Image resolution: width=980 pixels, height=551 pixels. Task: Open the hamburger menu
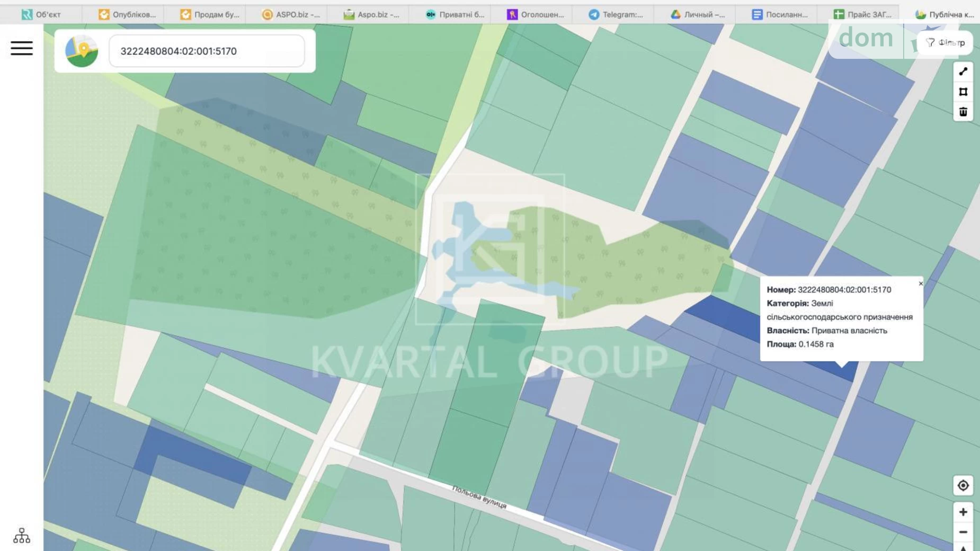click(x=22, y=48)
